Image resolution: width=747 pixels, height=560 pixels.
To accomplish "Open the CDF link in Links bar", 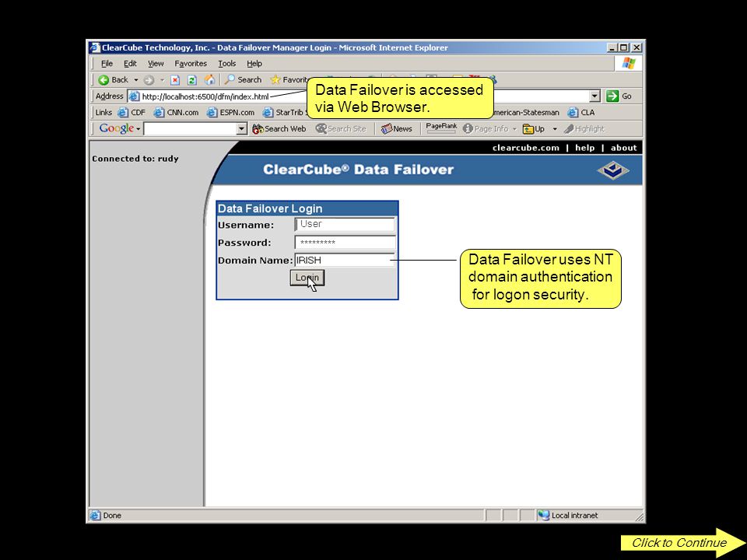I will pyautogui.click(x=132, y=112).
